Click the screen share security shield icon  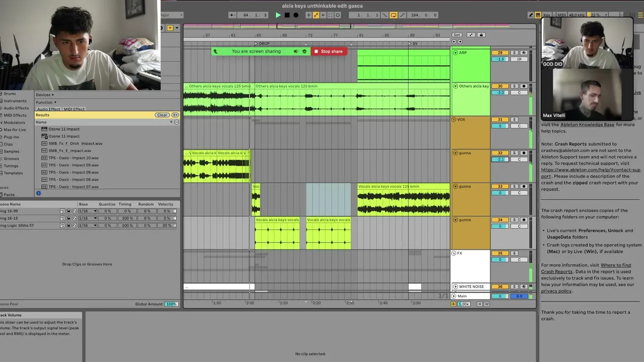[x=304, y=51]
